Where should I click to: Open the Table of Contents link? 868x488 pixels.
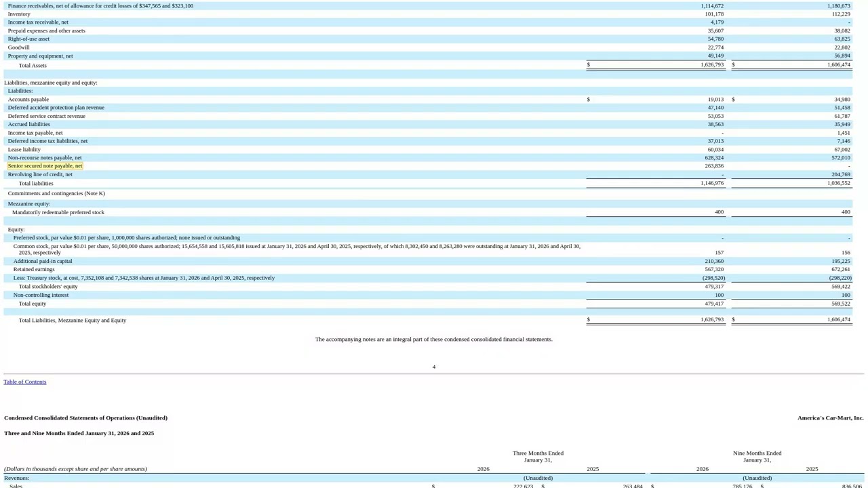coord(24,382)
